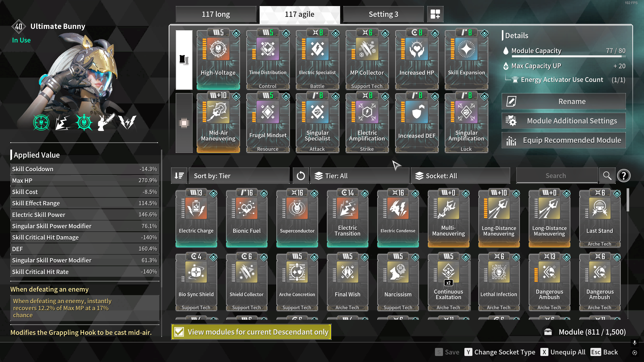
Task: Expand the Socket: All filter
Action: [460, 176]
